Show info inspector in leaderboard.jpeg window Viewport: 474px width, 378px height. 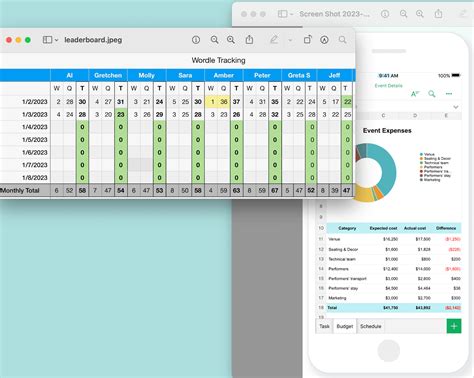click(196, 40)
